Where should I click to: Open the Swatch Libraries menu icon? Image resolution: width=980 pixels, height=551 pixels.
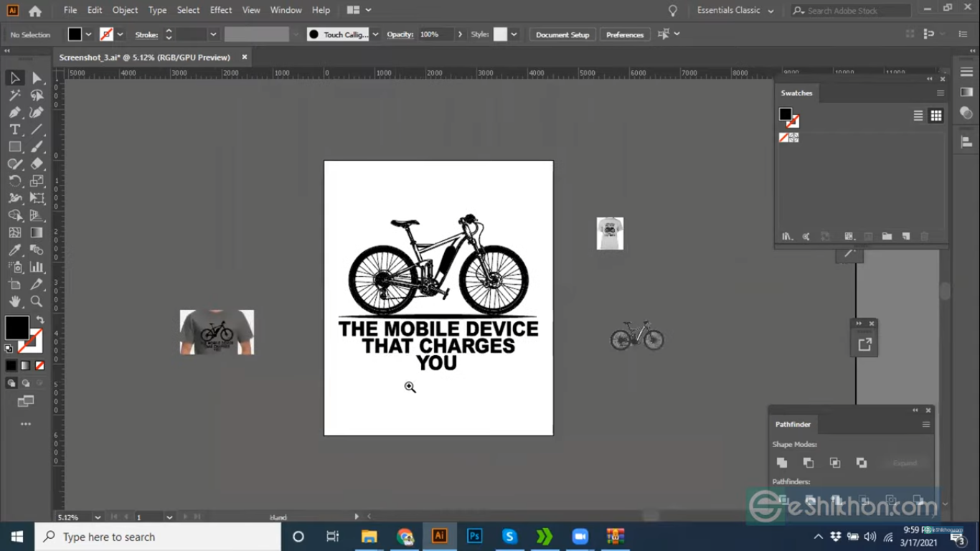pyautogui.click(x=787, y=236)
